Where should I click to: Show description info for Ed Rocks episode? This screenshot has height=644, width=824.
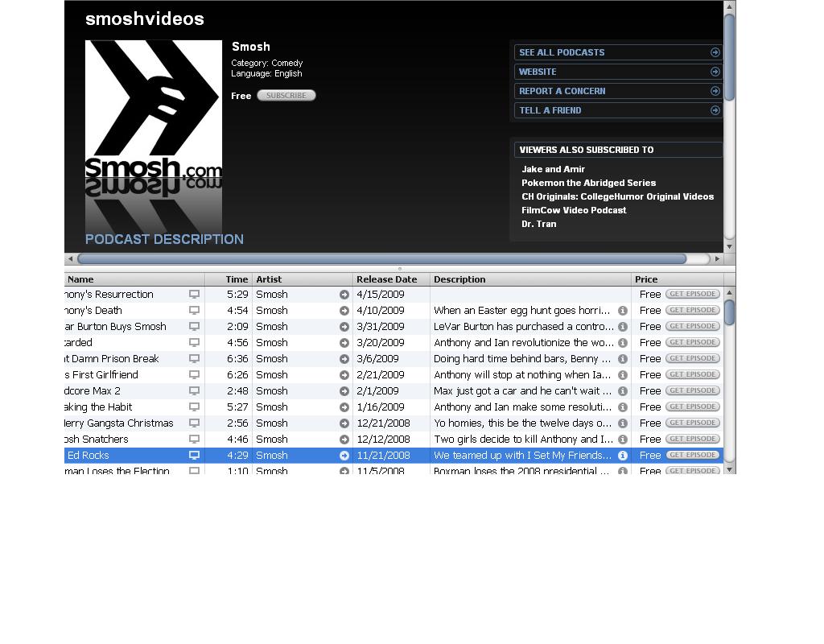(623, 456)
